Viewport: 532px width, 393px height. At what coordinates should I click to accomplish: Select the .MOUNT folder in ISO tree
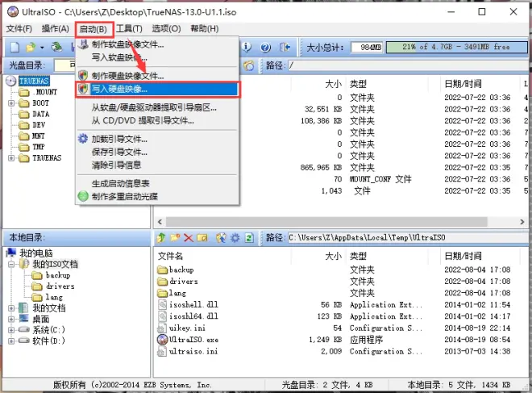click(46, 92)
